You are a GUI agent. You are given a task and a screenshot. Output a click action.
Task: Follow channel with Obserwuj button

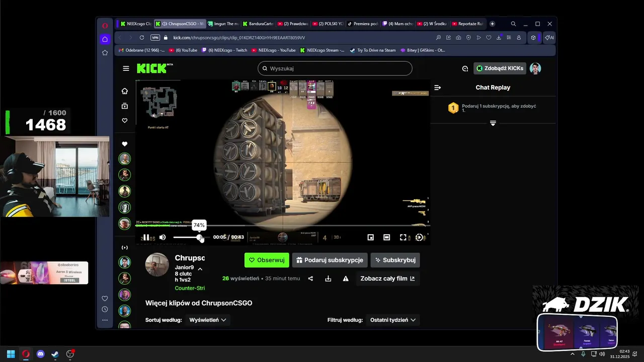pyautogui.click(x=267, y=260)
